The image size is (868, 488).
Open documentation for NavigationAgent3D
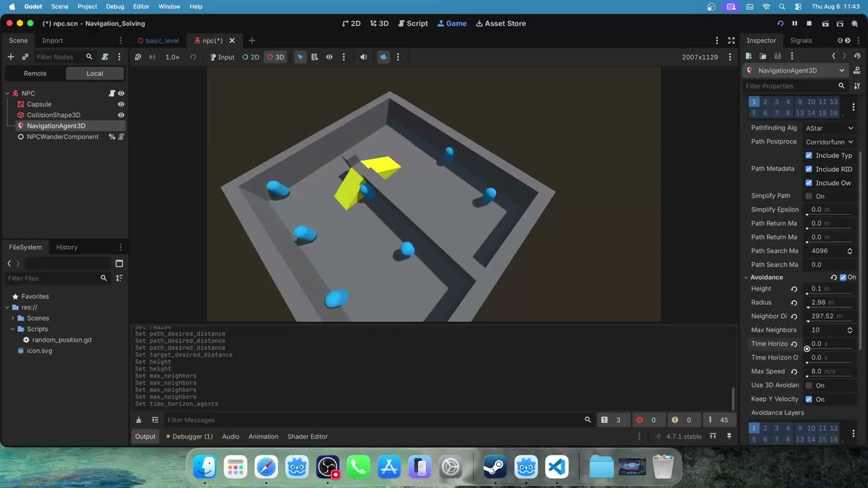tap(857, 70)
